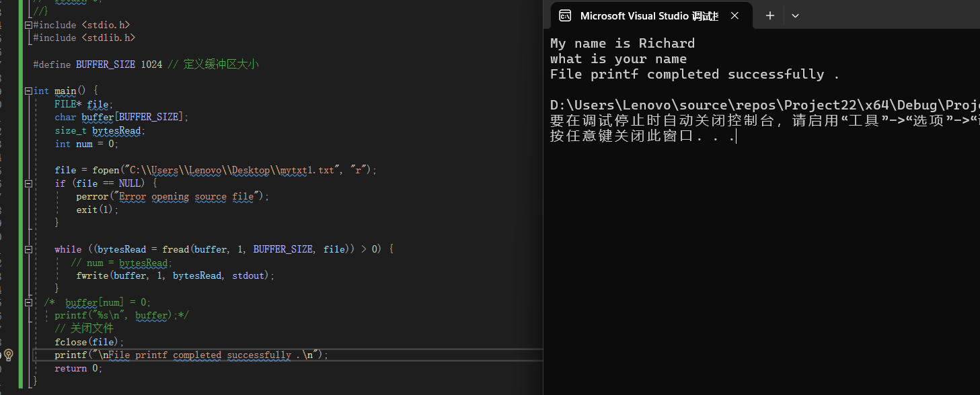
Task: Click the printf "File printf completed successfully" code line
Action: pos(192,355)
